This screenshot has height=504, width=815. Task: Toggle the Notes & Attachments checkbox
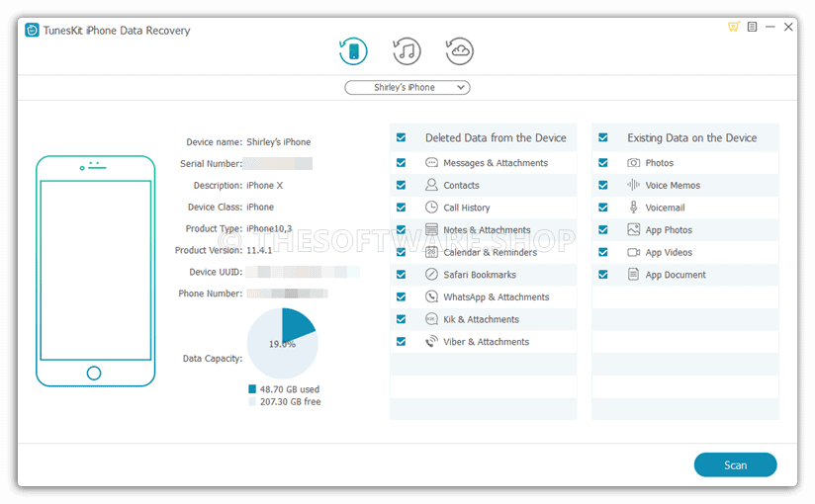pos(401,229)
